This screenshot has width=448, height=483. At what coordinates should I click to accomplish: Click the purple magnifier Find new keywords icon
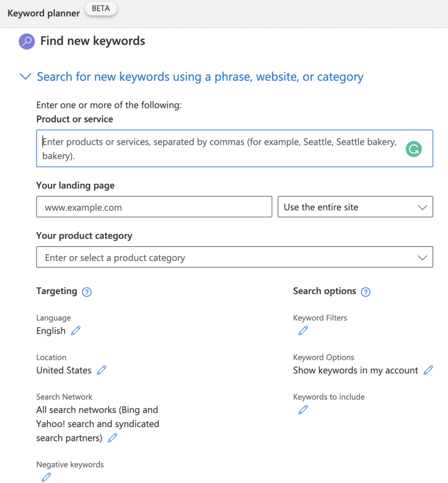click(x=26, y=42)
